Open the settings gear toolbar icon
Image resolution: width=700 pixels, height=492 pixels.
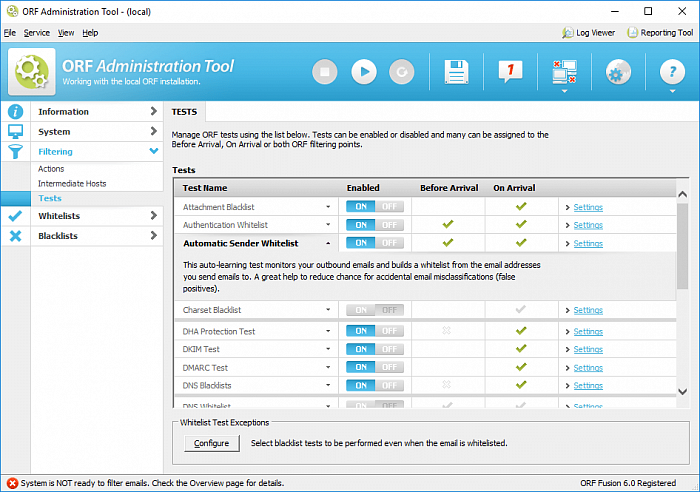click(618, 72)
